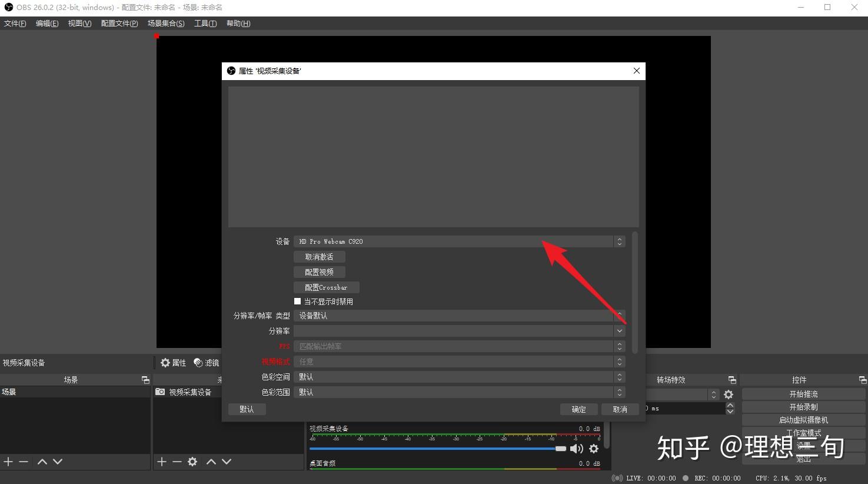This screenshot has width=868, height=484.
Task: Click the video preview area in properties dialog
Action: click(x=434, y=157)
